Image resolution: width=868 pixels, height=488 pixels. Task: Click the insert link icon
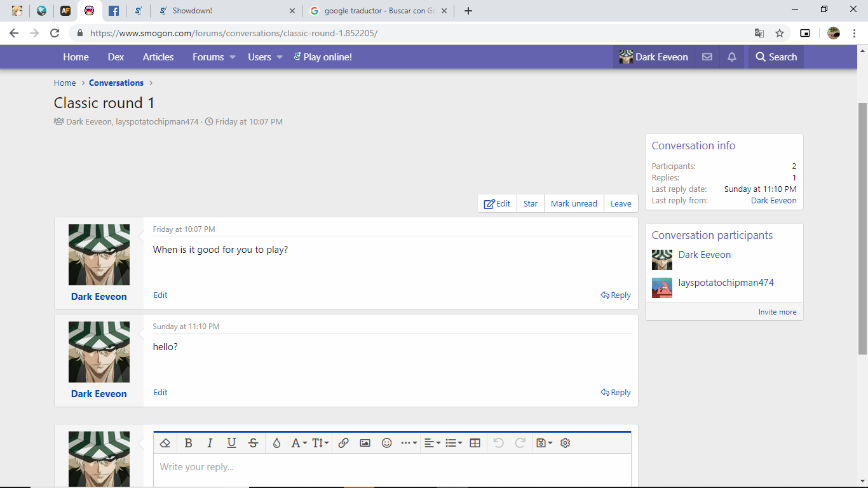(343, 443)
